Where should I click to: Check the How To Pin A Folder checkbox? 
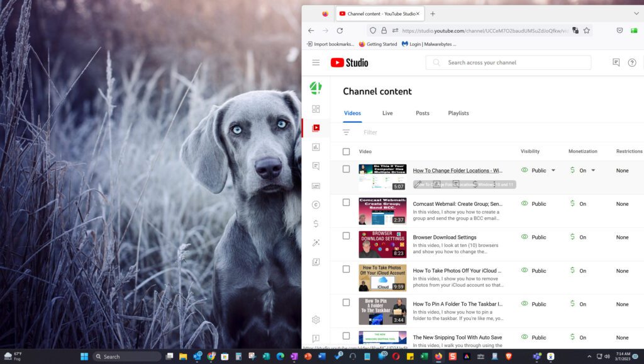[347, 302]
